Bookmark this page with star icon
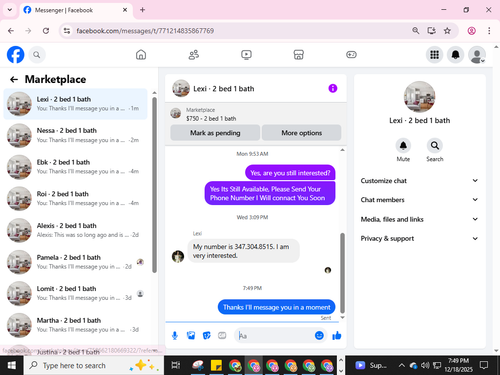 click(x=447, y=31)
